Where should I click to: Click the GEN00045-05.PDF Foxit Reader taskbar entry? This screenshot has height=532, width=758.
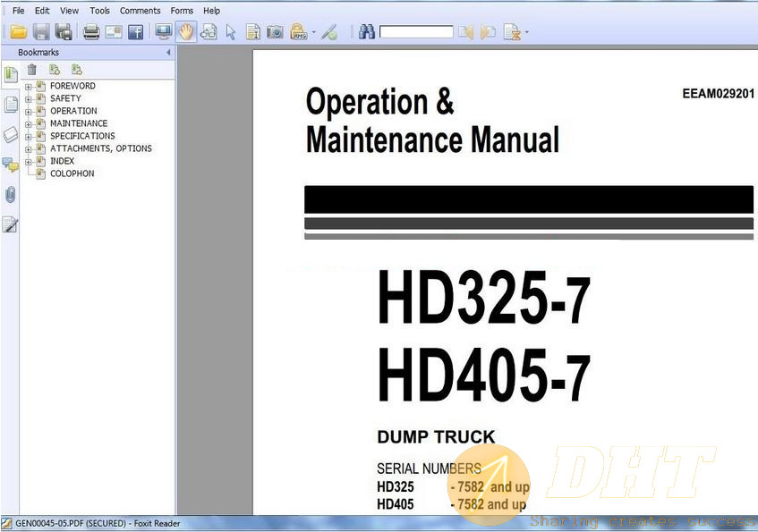[91, 523]
